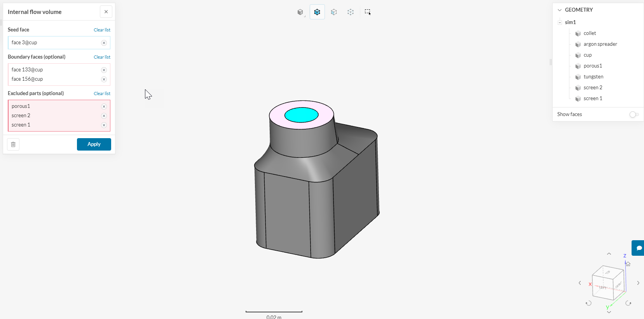This screenshot has width=644, height=319.
Task: Select screen 1 in the geometry tree
Action: (x=593, y=99)
